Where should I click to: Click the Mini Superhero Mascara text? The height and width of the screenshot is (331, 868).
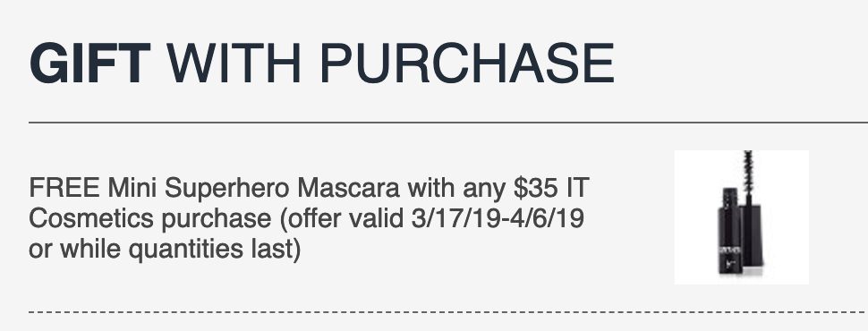tap(253, 188)
